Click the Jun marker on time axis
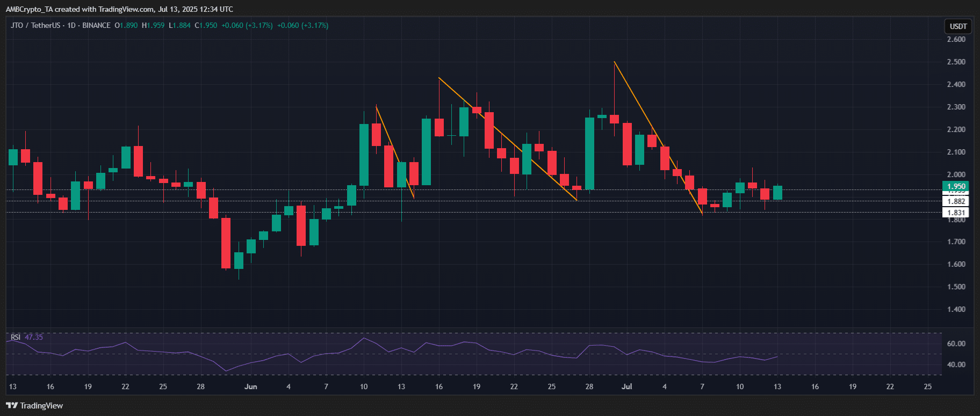Screen dimensions: 980x416 tap(250, 386)
